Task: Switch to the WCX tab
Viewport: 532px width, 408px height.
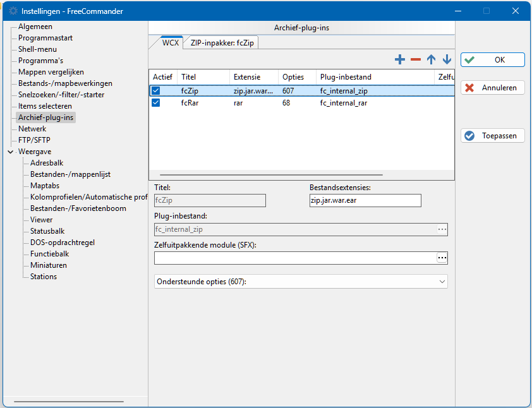Action: tap(171, 43)
